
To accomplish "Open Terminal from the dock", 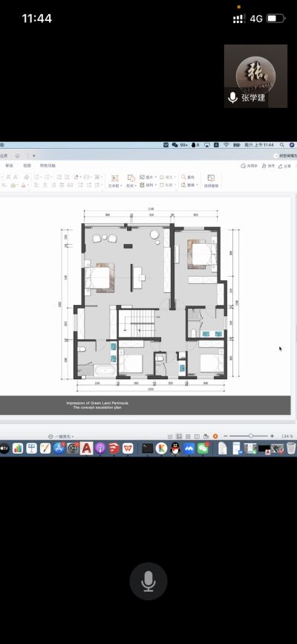I will [148, 448].
